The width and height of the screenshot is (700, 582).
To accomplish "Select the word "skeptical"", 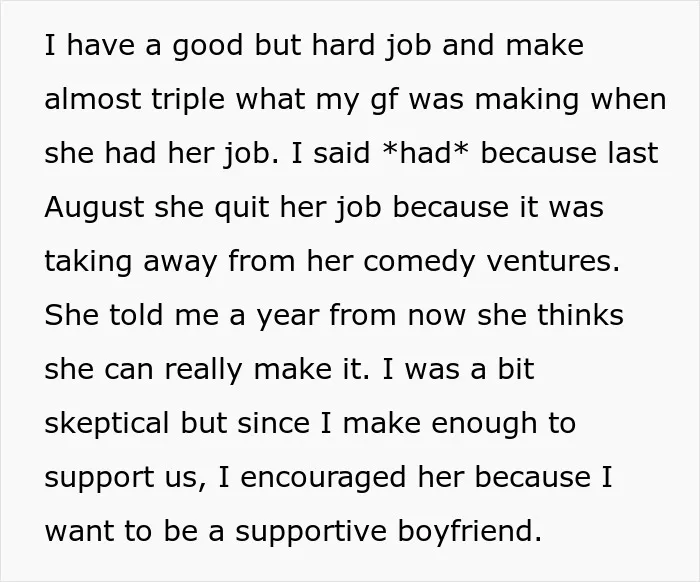I will [x=107, y=424].
